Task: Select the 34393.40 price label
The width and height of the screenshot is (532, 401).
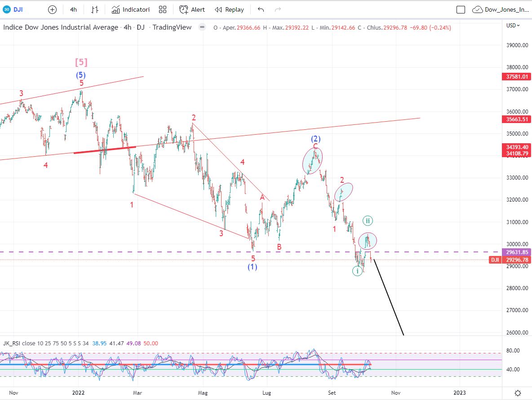Action: point(517,147)
